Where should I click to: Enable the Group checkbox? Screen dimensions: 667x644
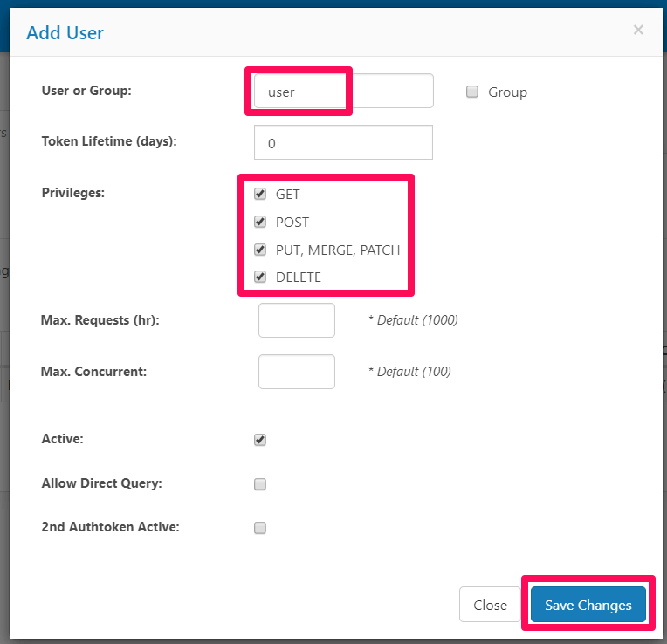pos(472,92)
